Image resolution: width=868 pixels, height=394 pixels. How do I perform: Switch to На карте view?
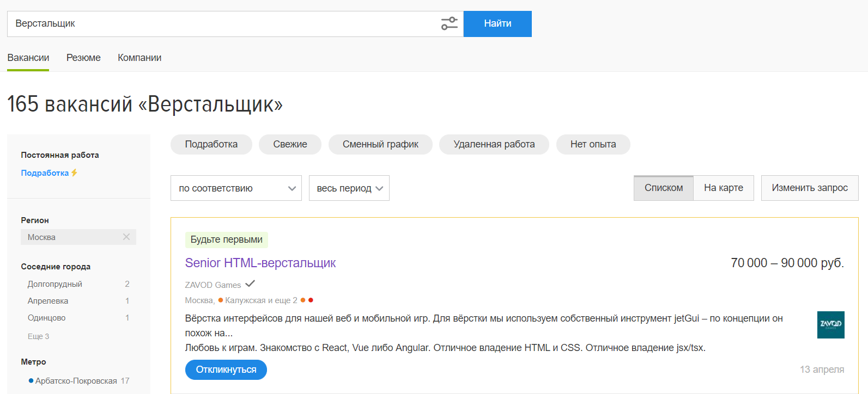(x=724, y=188)
